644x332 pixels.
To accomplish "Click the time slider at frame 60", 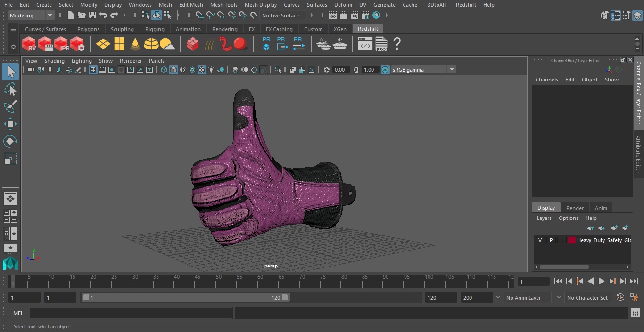I will pos(260,281).
